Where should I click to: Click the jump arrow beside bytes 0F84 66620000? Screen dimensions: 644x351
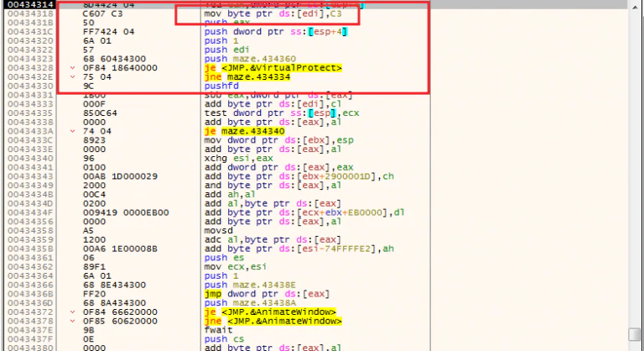[x=72, y=312]
